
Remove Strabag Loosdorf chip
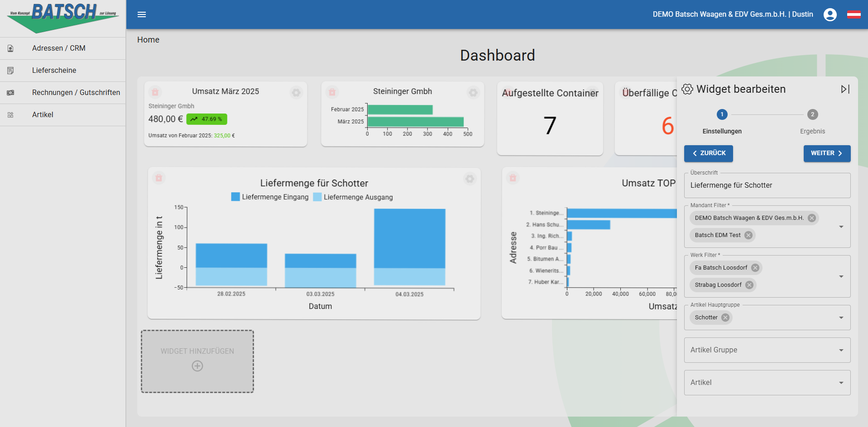pyautogui.click(x=749, y=285)
